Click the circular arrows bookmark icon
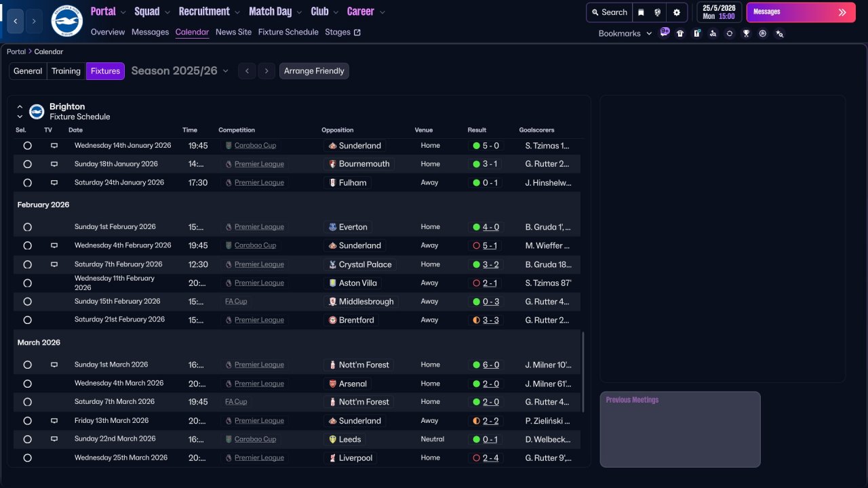This screenshot has height=488, width=868. point(730,33)
